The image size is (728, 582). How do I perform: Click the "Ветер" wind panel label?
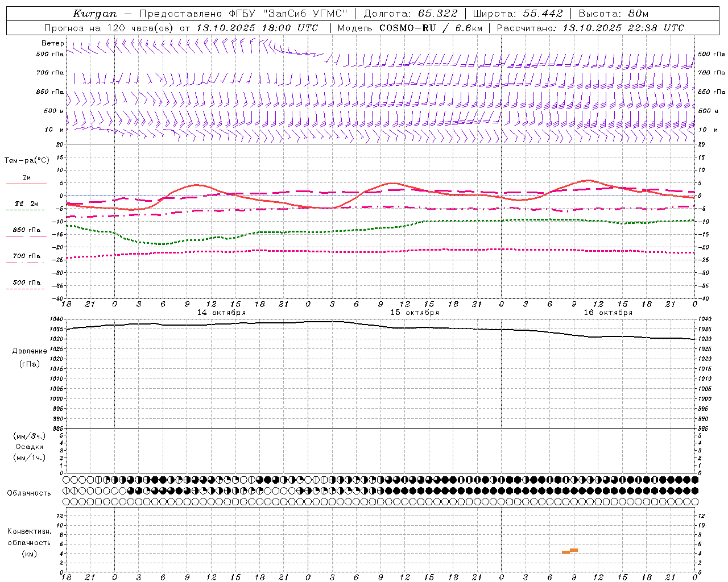click(53, 43)
